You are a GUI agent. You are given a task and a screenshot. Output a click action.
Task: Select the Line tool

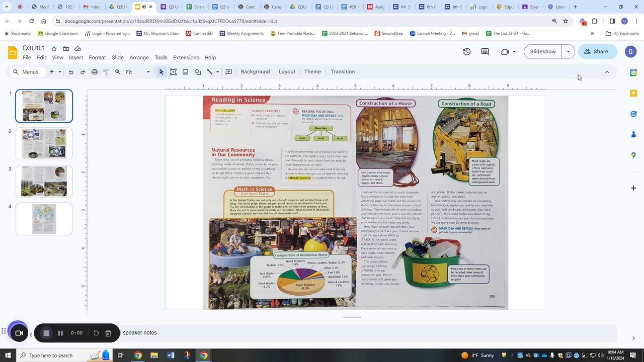click(210, 72)
